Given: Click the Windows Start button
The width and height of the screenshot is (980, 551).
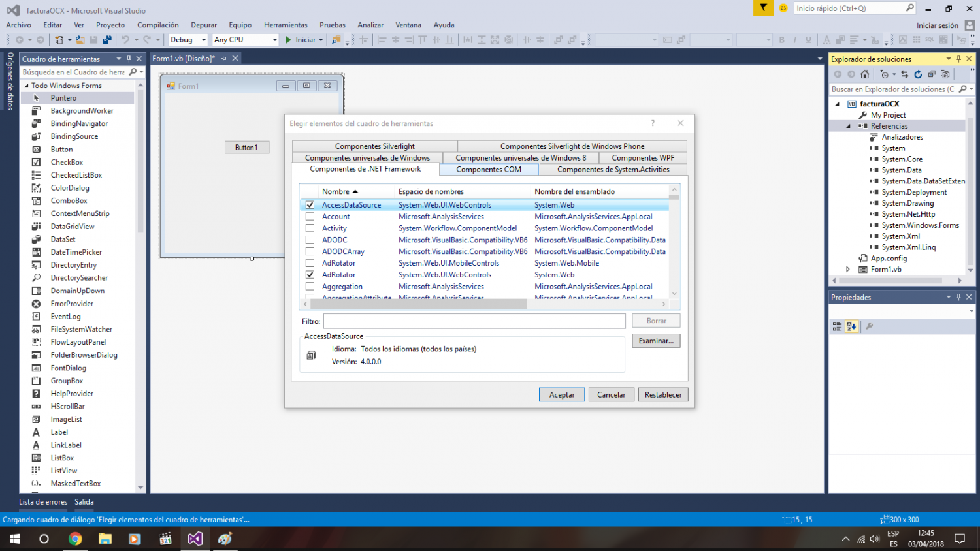Looking at the screenshot, I should pyautogui.click(x=14, y=539).
